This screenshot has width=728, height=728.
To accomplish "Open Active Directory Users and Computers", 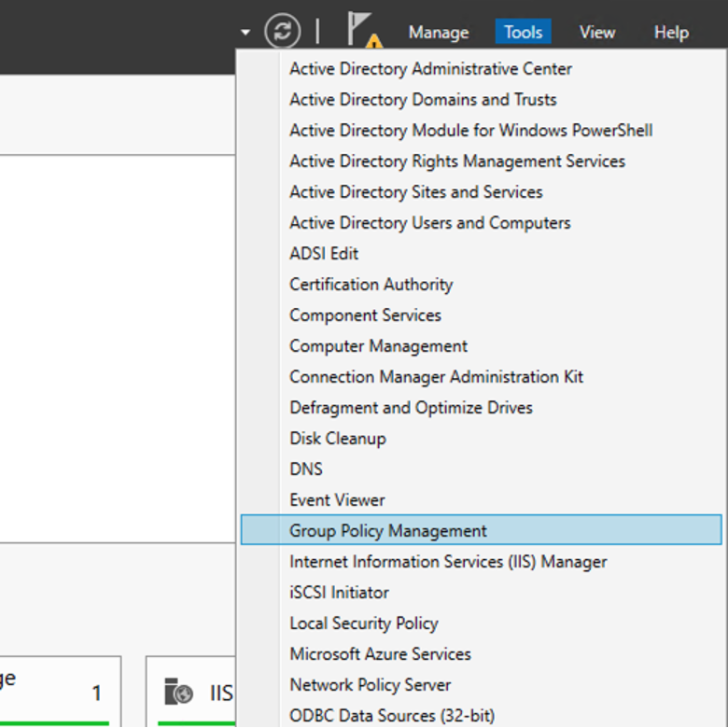I will (x=429, y=222).
